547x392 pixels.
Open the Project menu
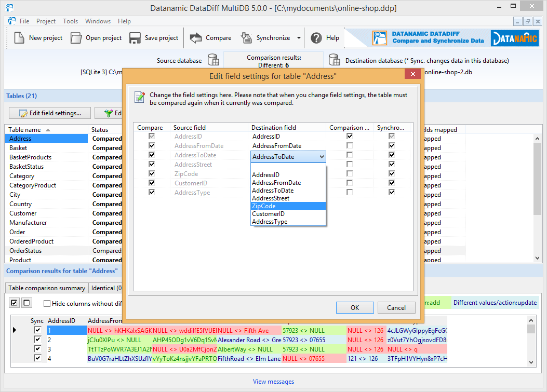(x=46, y=21)
